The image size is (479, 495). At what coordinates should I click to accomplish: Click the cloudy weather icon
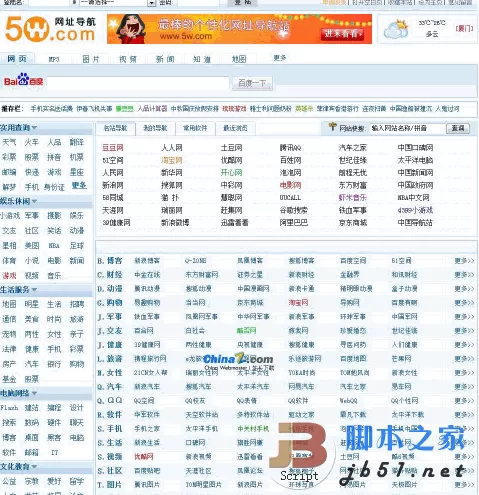tap(396, 29)
